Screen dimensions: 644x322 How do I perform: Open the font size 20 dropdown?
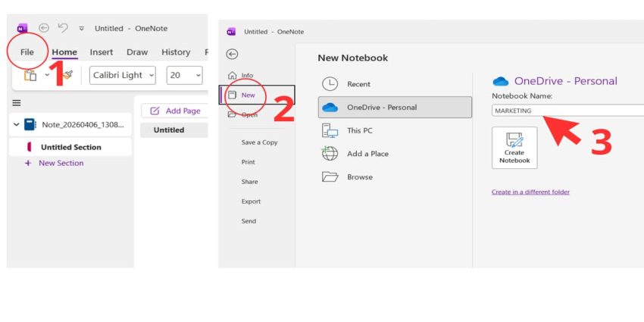(184, 75)
